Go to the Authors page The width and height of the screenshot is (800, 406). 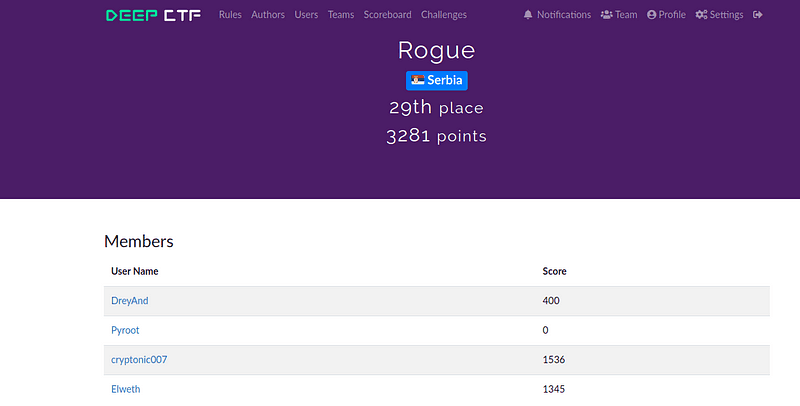point(268,15)
